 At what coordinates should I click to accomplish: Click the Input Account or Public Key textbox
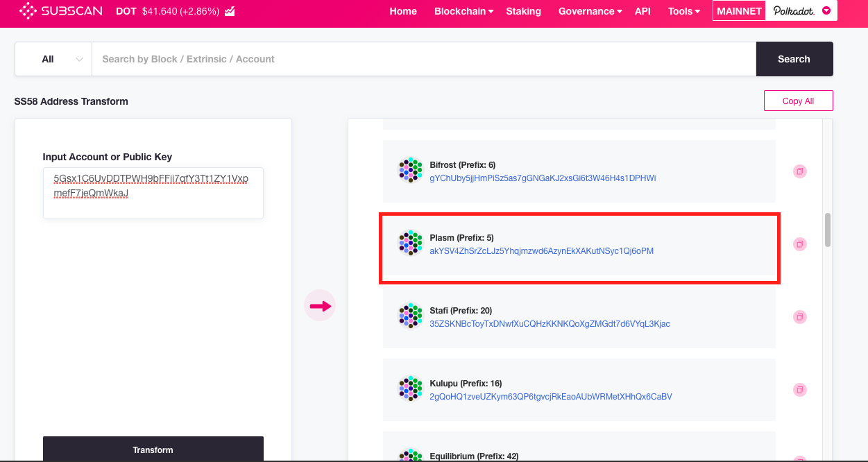(153, 193)
